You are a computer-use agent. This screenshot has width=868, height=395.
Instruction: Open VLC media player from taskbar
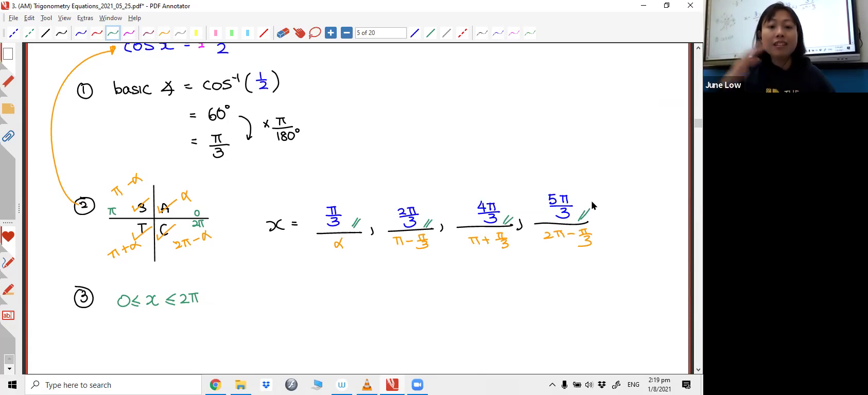(x=367, y=385)
